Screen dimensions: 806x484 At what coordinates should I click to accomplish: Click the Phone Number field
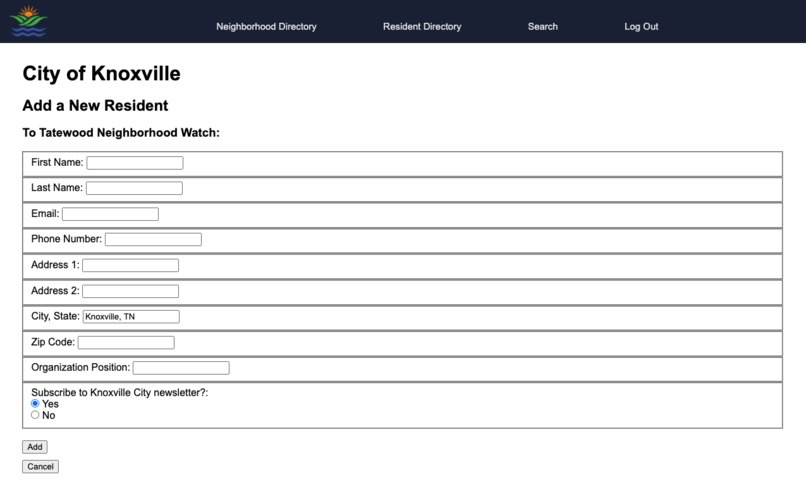[x=153, y=239]
